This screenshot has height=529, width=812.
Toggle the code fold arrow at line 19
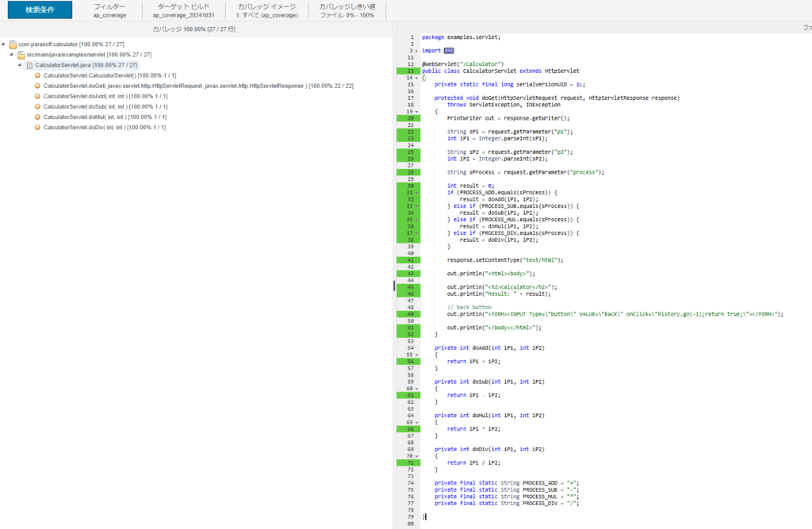tap(416, 112)
